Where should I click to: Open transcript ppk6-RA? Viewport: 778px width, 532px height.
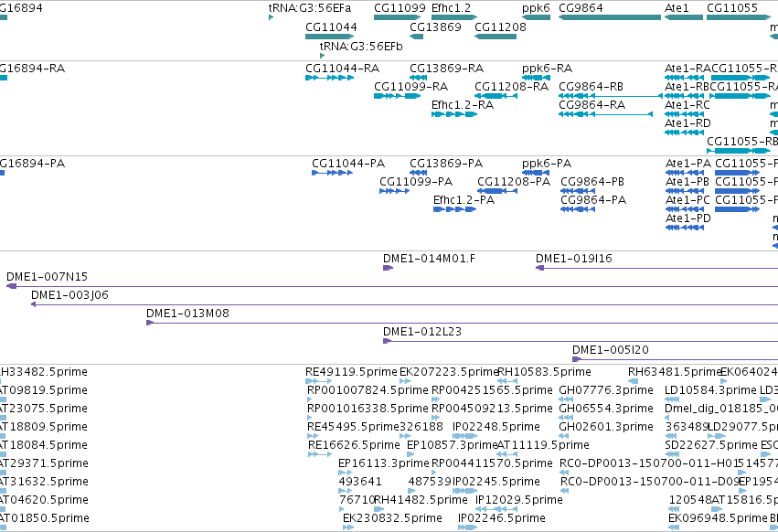(547, 68)
